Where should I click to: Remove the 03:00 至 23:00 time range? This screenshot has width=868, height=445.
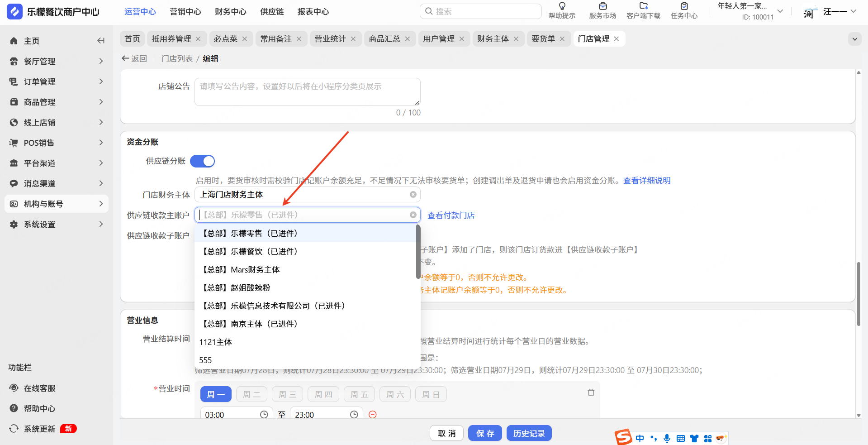(373, 415)
